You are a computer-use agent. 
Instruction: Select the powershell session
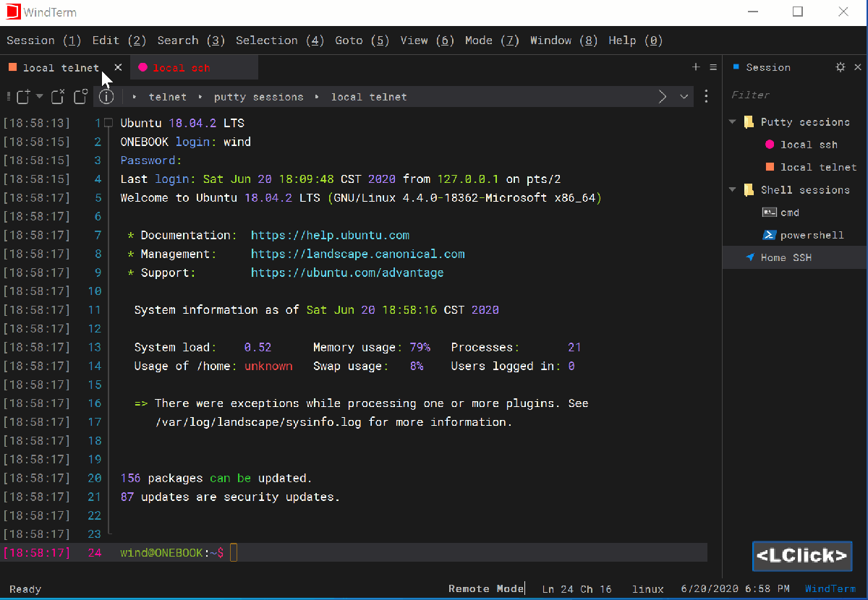click(x=812, y=235)
